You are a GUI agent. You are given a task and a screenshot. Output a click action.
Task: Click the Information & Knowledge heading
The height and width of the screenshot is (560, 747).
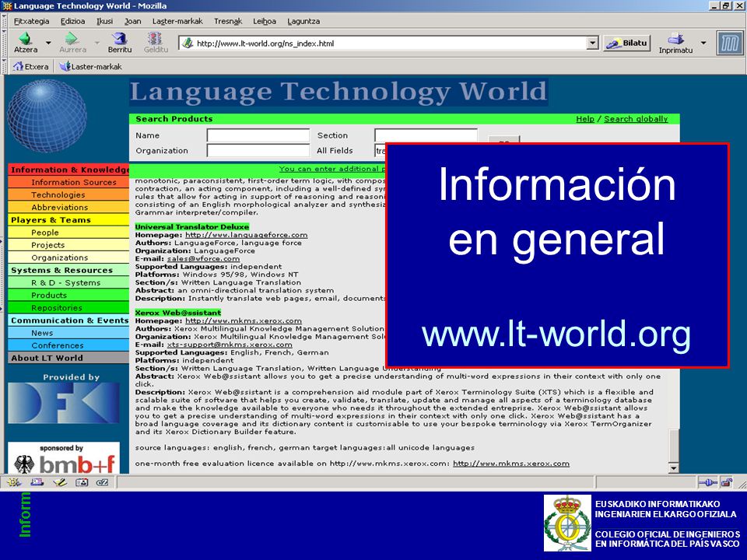(68, 170)
